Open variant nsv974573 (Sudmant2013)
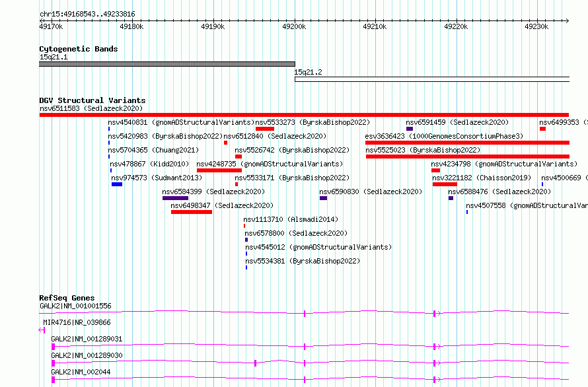This screenshot has width=588, height=387. [157, 178]
